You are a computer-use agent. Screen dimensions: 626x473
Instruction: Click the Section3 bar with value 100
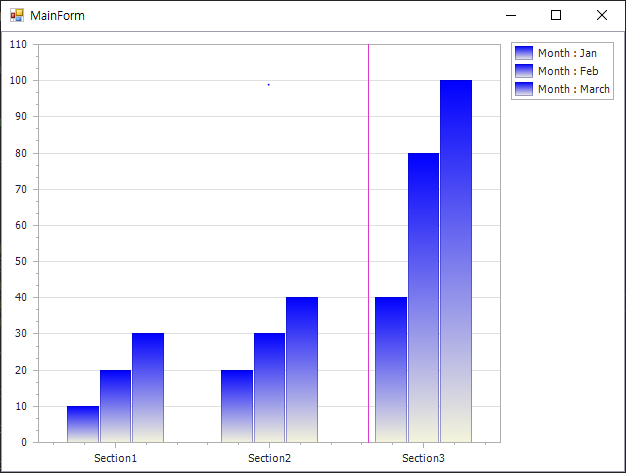coord(456,261)
